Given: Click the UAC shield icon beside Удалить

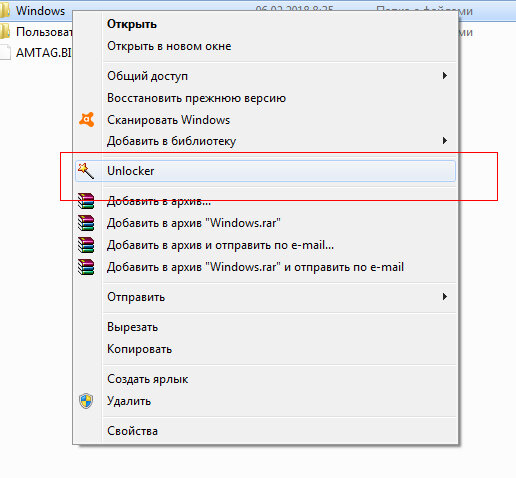Looking at the screenshot, I should pyautogui.click(x=86, y=401).
